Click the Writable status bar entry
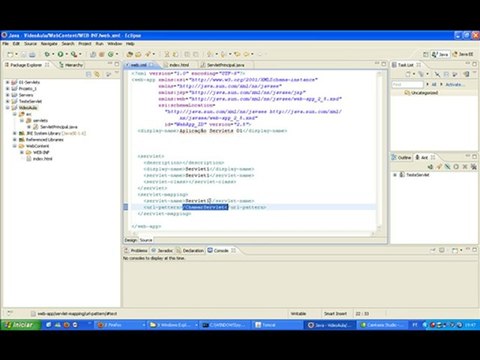This screenshot has width=480, height=360. pyautogui.click(x=298, y=314)
